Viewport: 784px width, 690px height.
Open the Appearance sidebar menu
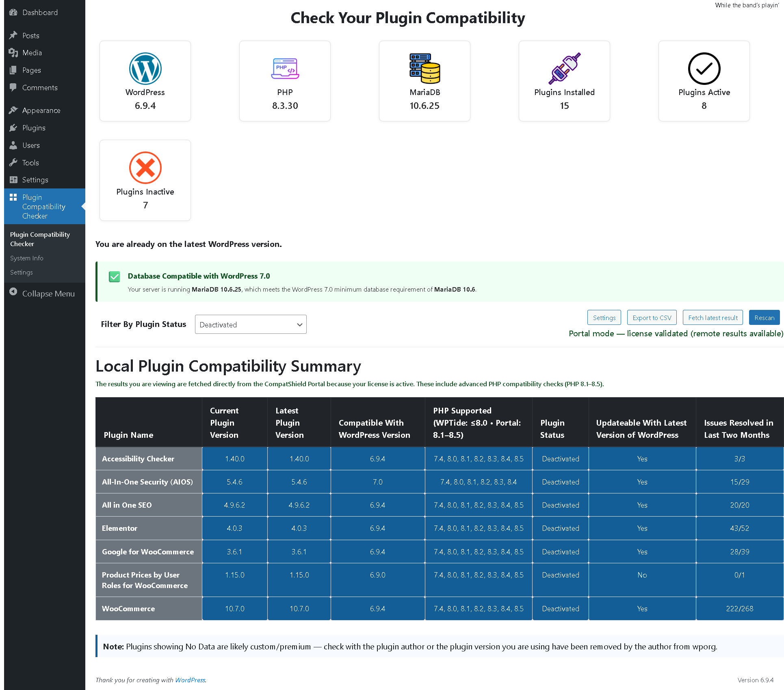(x=41, y=110)
